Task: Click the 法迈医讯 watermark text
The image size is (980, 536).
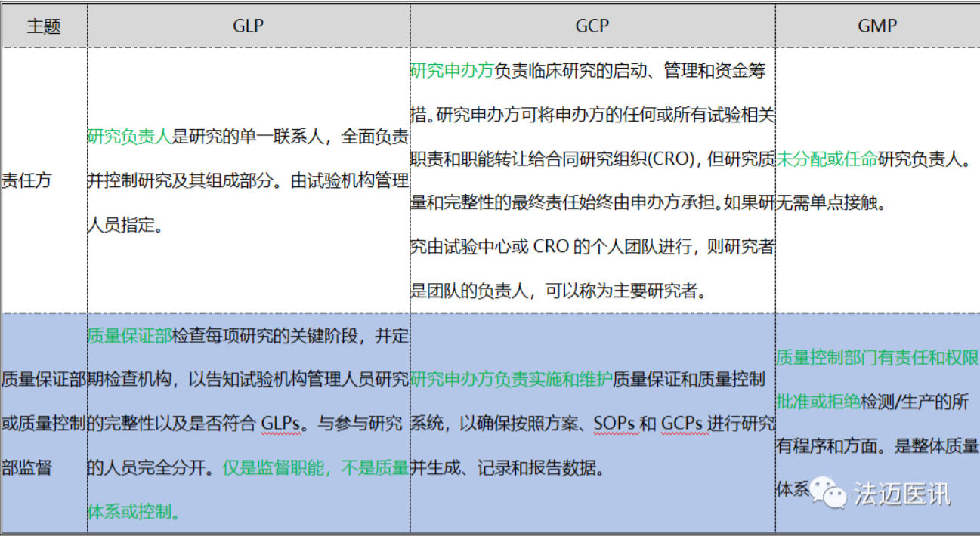Action: pyautogui.click(x=902, y=494)
